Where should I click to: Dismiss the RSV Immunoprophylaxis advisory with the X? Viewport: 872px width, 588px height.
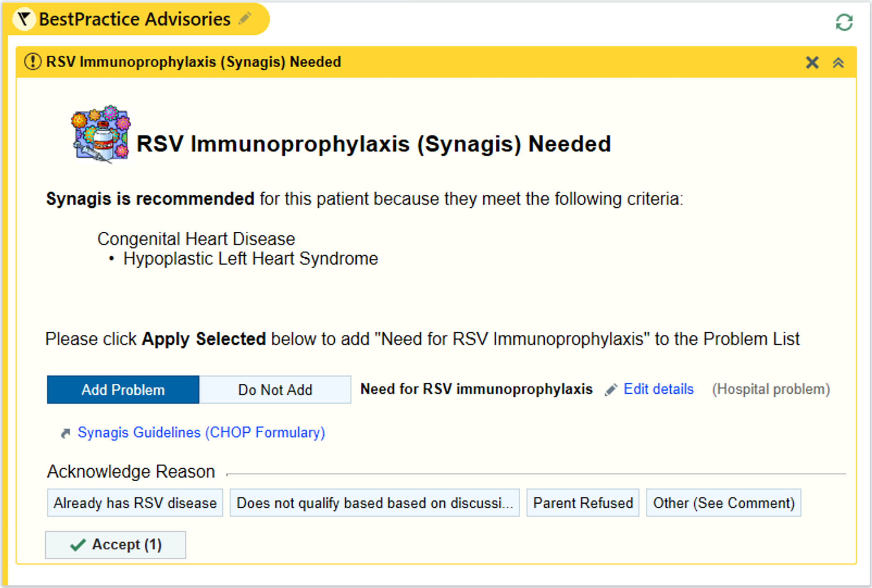point(812,63)
